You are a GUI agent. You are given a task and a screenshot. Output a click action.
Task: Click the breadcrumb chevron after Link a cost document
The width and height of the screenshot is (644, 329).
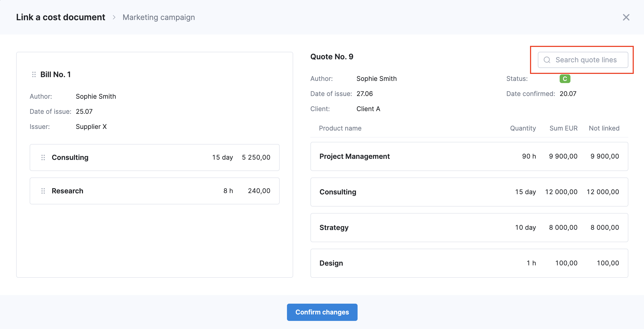[114, 17]
